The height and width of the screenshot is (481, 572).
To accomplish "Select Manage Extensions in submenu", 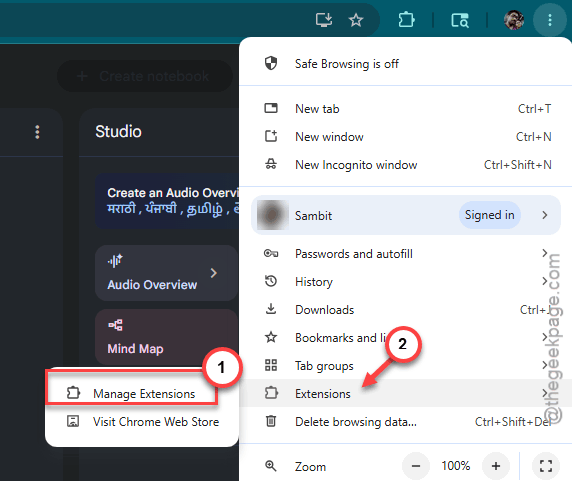I will [x=142, y=393].
